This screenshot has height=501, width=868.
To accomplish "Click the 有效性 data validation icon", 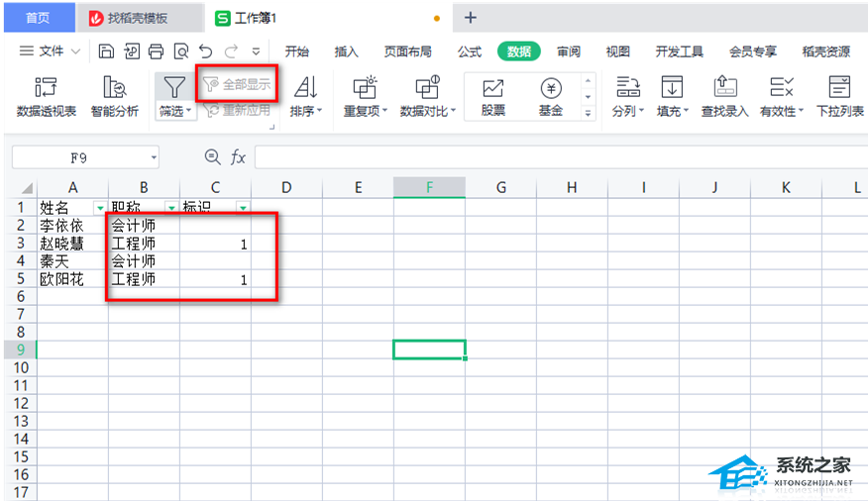I will click(782, 87).
